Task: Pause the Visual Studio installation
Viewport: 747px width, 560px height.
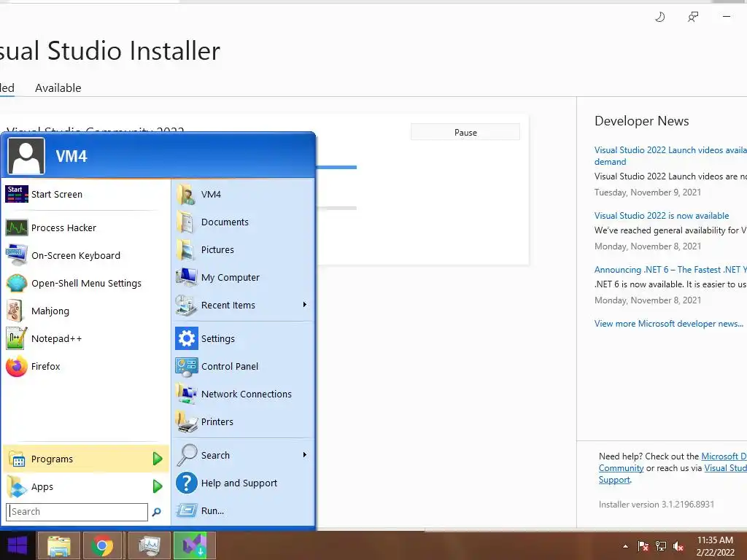Action: click(x=465, y=133)
